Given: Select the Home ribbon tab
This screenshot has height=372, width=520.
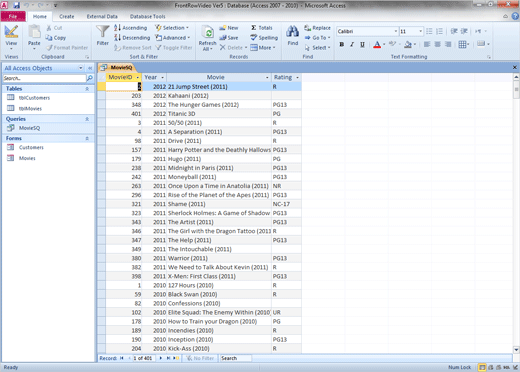Looking at the screenshot, I should 40,16.
